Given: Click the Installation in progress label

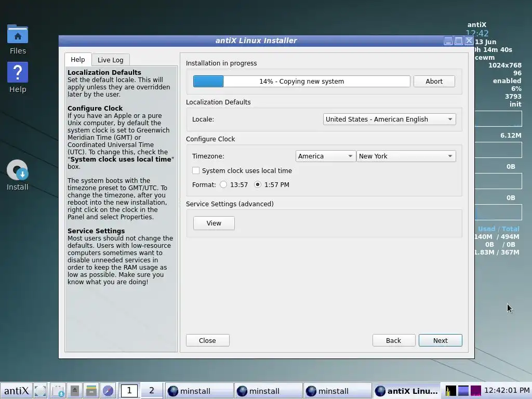Looking at the screenshot, I should (221, 63).
